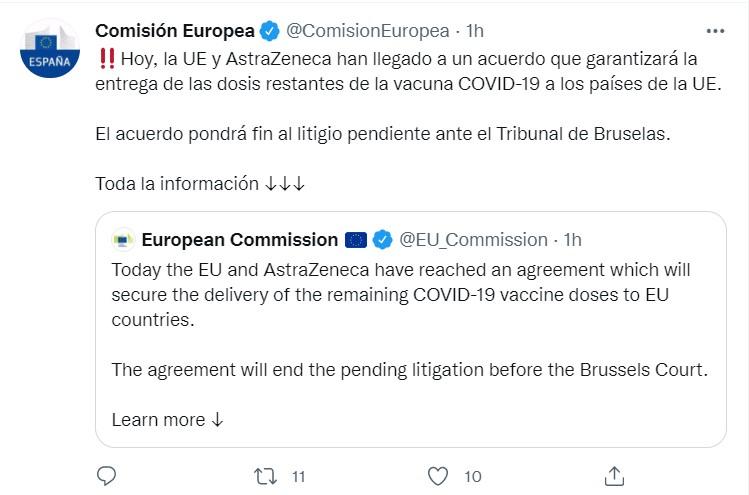Click European Commission verified badge in quote
Image resolution: width=749 pixels, height=495 pixels.
pyautogui.click(x=382, y=240)
